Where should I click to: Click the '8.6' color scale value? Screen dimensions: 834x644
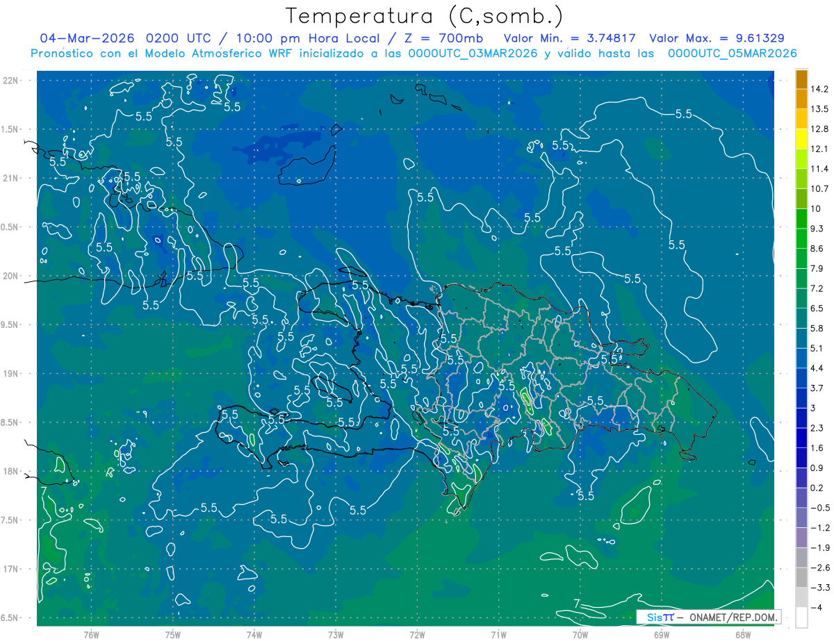[818, 248]
